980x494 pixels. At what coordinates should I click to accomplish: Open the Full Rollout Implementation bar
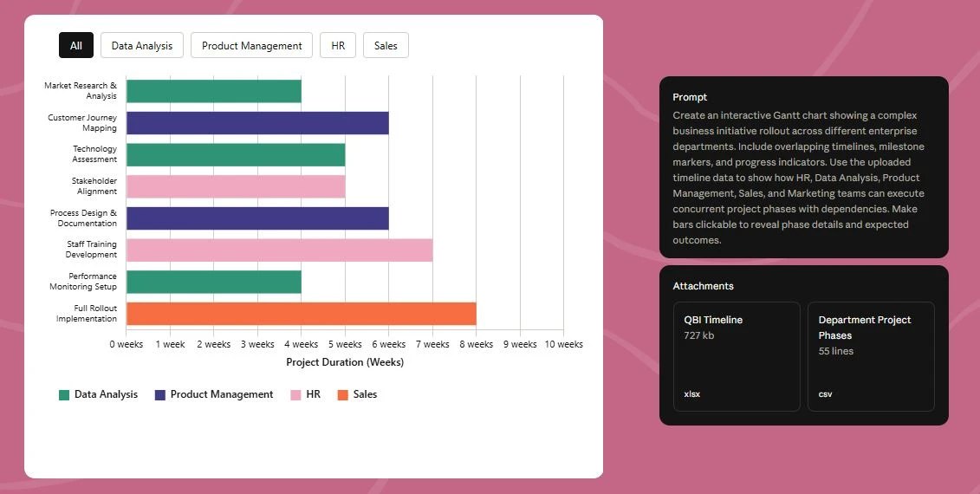(x=301, y=314)
